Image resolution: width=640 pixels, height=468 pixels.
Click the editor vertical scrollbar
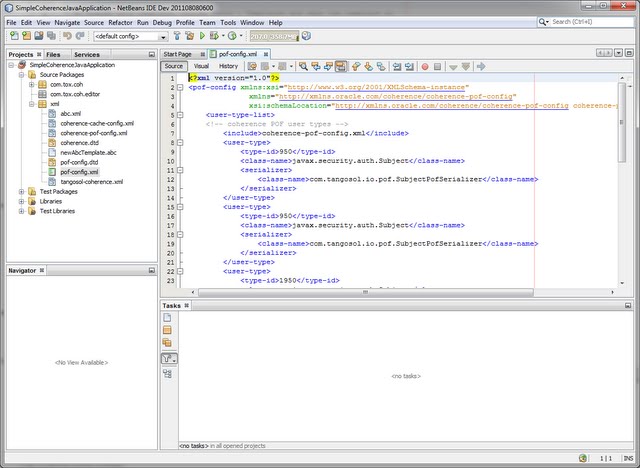[x=622, y=122]
